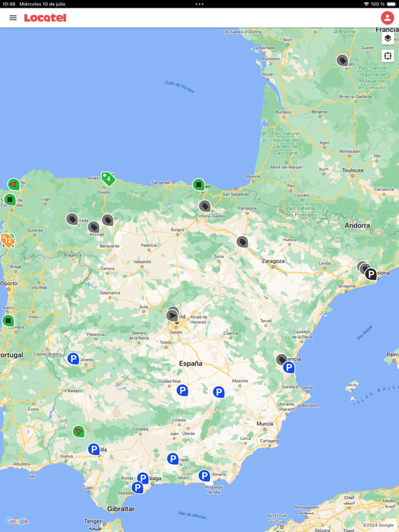Select gray tag marker near León
The image size is (399, 532).
point(107,220)
